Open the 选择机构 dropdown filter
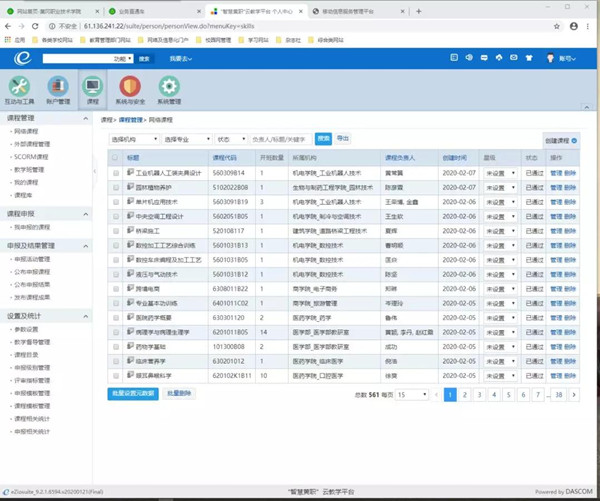Screen dimensions: 600x501 coord(133,140)
